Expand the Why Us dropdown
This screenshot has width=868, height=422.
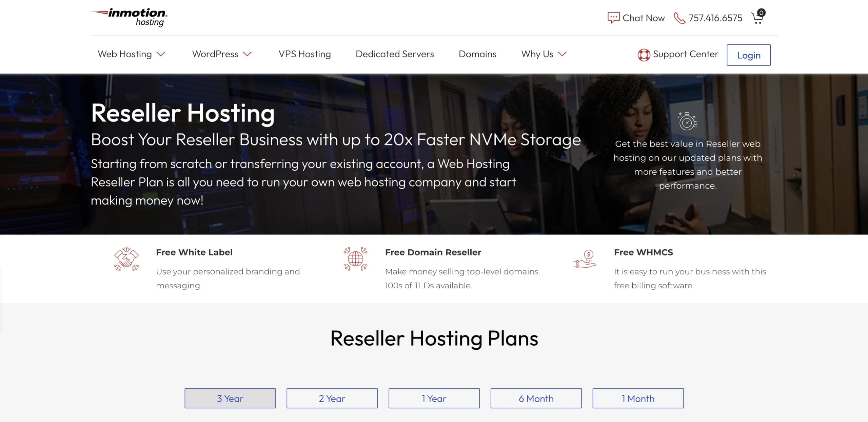[544, 54]
